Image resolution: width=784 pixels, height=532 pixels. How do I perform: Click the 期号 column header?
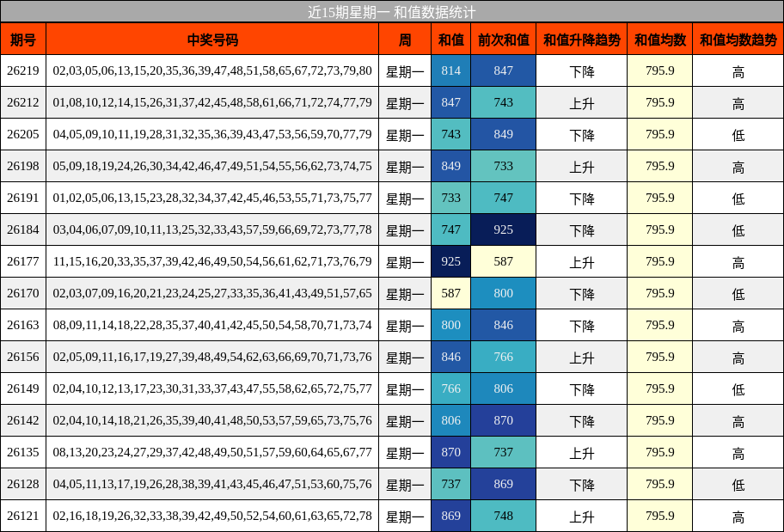pos(23,39)
